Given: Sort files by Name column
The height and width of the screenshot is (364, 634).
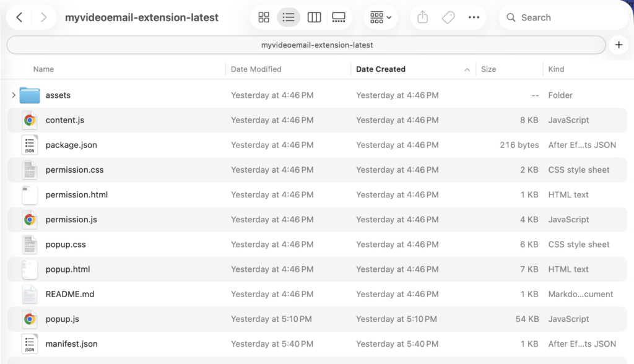Looking at the screenshot, I should (43, 69).
